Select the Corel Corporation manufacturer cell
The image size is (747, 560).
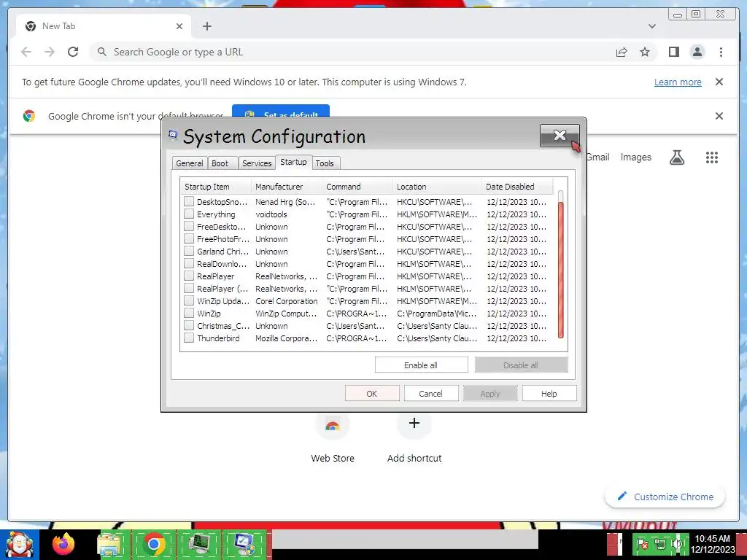(286, 301)
